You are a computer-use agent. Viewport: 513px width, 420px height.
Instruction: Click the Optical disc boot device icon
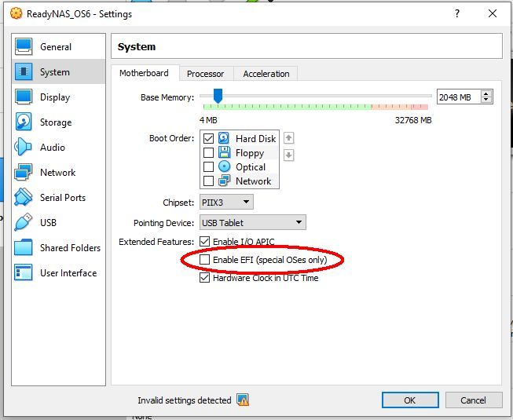click(224, 166)
